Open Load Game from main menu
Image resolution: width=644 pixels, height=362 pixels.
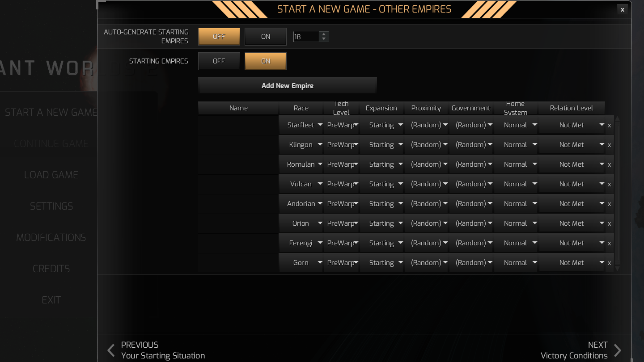click(51, 175)
